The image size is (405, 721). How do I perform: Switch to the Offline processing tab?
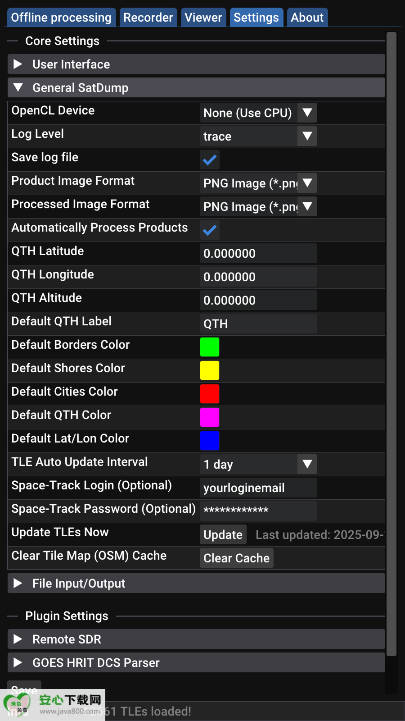pyautogui.click(x=61, y=17)
